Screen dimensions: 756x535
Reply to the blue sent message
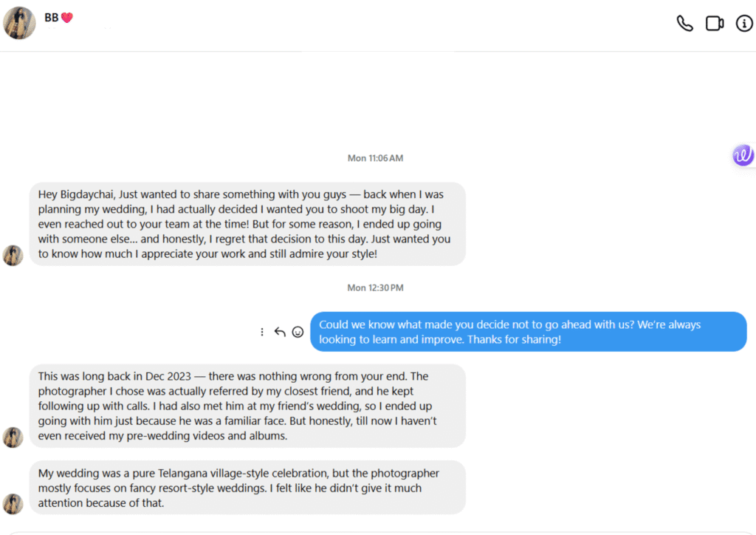pyautogui.click(x=280, y=332)
